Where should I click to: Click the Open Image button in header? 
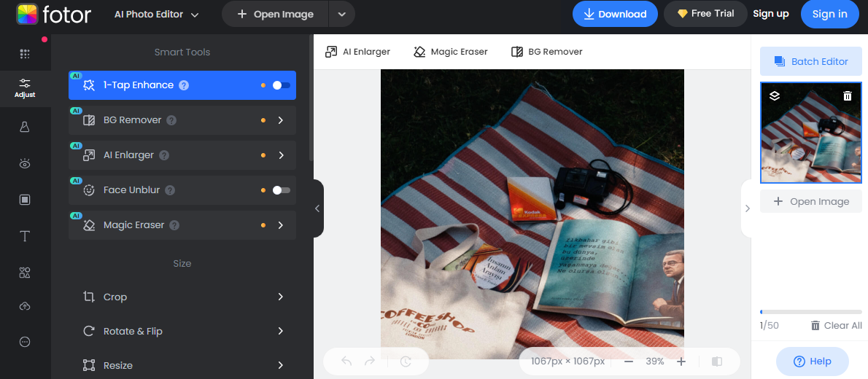pyautogui.click(x=275, y=15)
